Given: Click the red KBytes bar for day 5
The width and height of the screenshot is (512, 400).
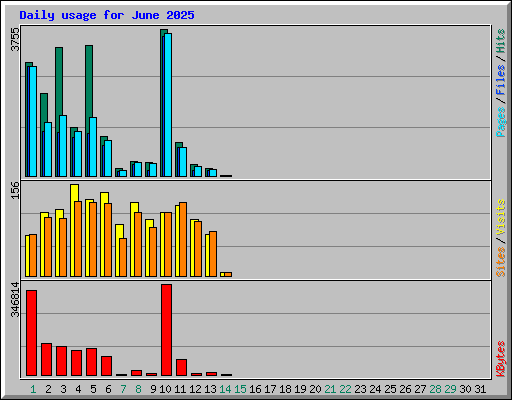Looking at the screenshot, I should 92,362.
